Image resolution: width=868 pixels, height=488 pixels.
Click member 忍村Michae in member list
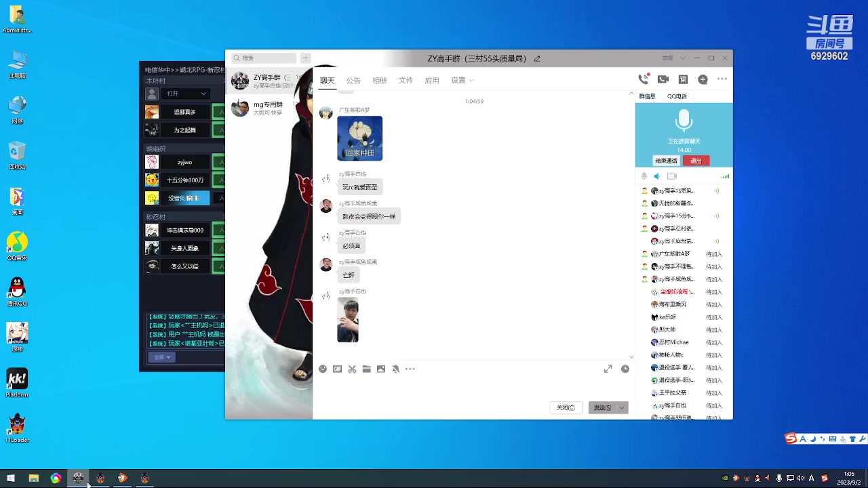pyautogui.click(x=684, y=342)
